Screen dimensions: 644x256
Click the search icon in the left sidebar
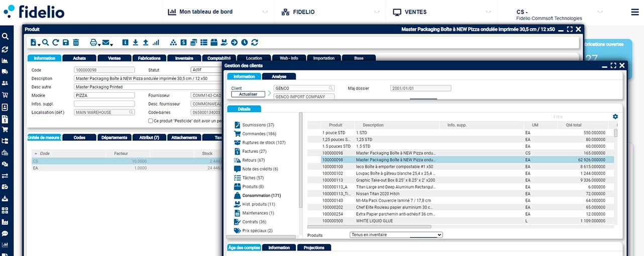[5, 37]
